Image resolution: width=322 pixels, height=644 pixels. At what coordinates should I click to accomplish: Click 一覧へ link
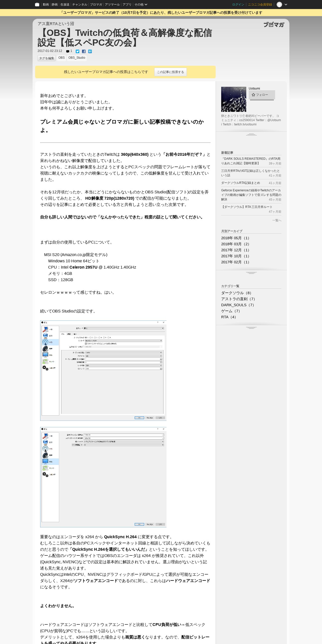pos(277,220)
